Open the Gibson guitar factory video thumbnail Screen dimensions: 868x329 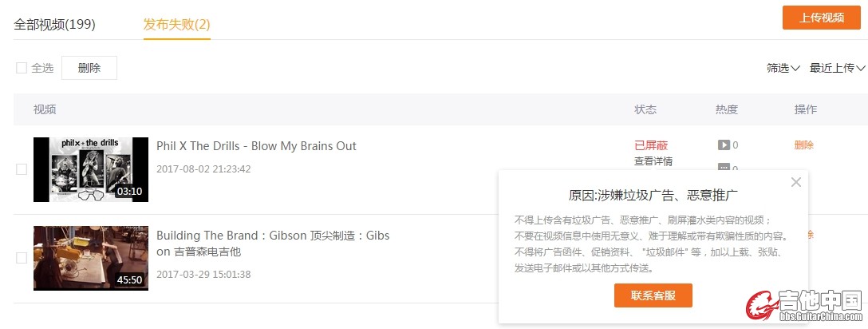pos(91,258)
